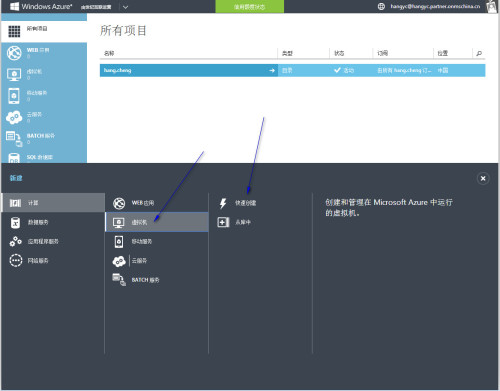This screenshot has width=500, height=391.
Task: Select Compute category in New panel
Action: (53, 203)
